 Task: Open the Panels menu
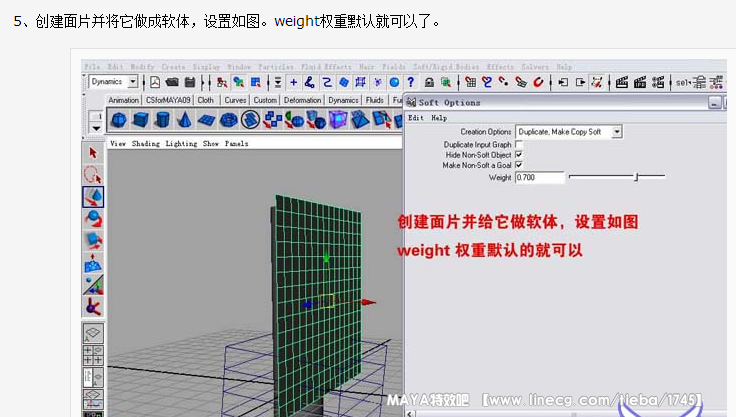click(x=237, y=144)
